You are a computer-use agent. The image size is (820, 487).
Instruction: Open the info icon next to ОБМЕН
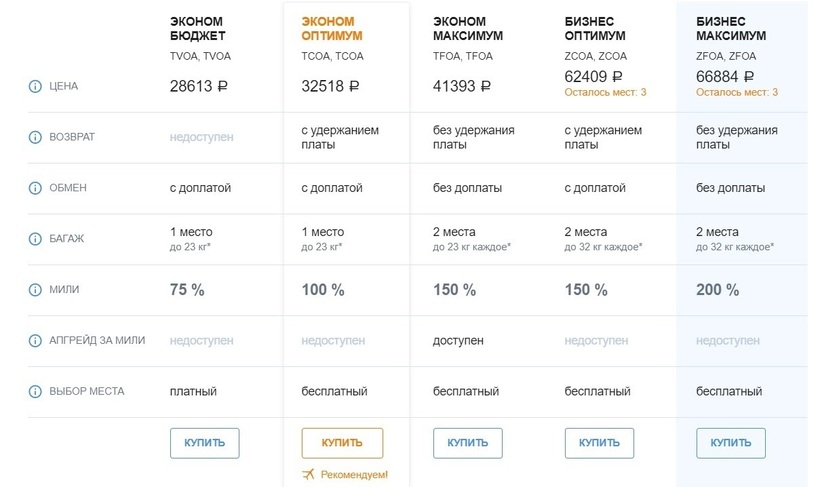tap(35, 188)
